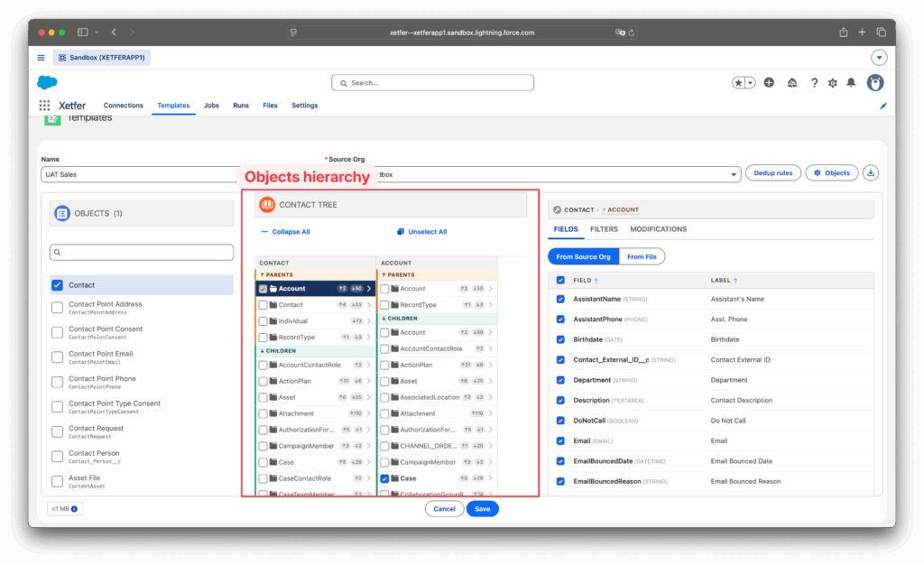
Task: Open the Salesforce app launcher grid
Action: pos(44,106)
